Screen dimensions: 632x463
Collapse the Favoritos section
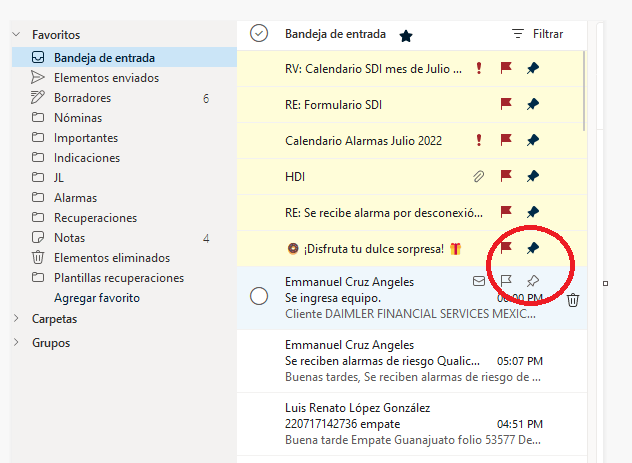pos(16,34)
